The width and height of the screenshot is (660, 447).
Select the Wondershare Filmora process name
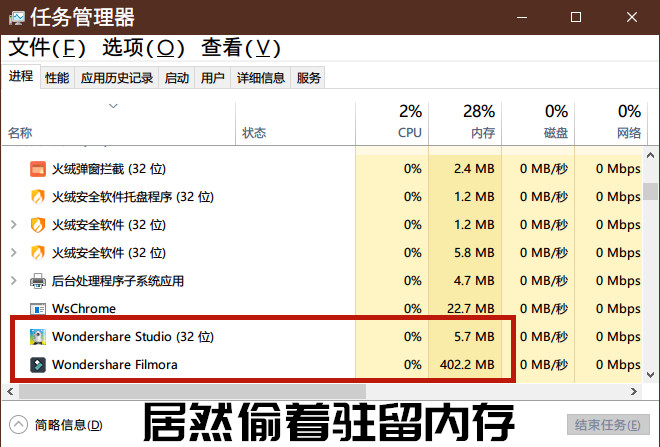tap(114, 365)
